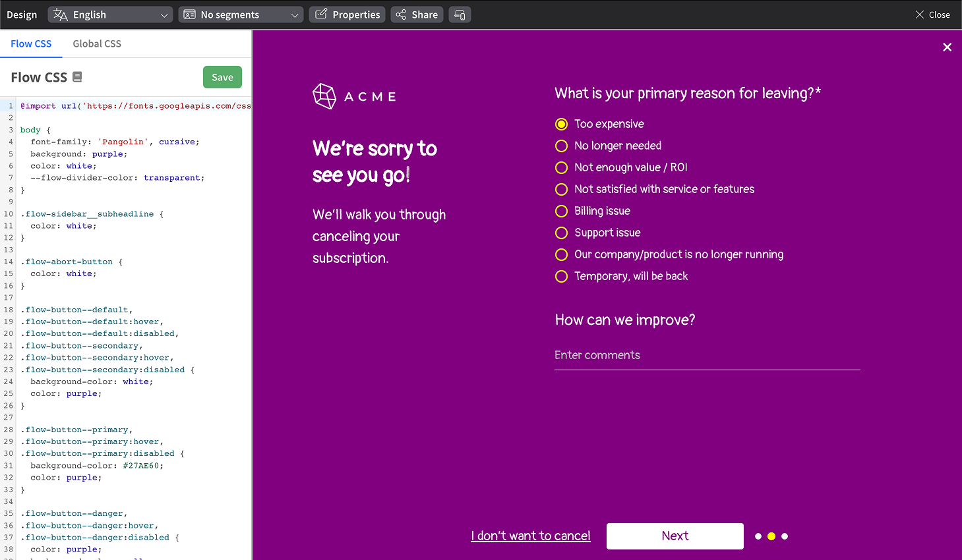
Task: Open the English language dropdown
Action: pos(110,14)
